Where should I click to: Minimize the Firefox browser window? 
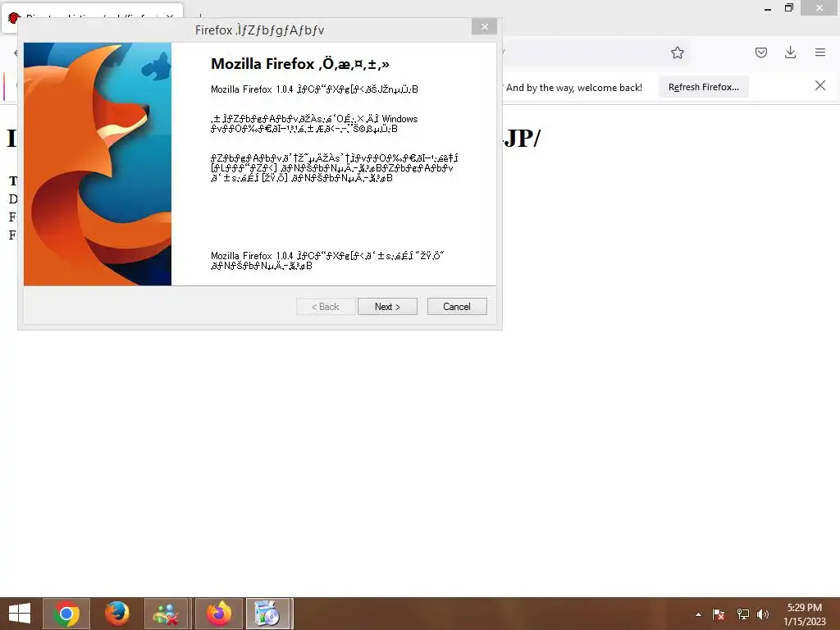tap(768, 8)
